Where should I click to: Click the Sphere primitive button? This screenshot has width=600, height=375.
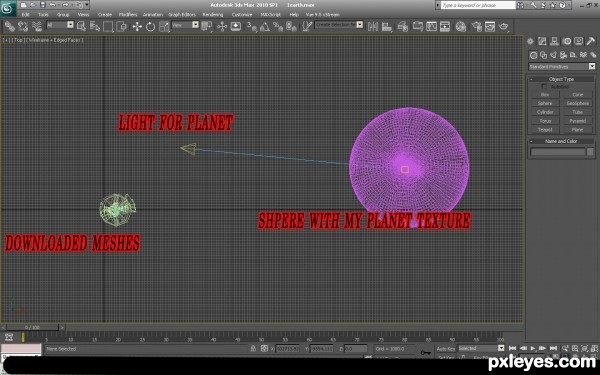tap(545, 103)
